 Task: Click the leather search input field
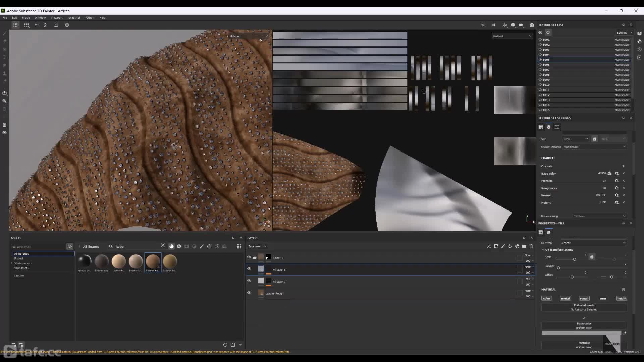pos(137,246)
